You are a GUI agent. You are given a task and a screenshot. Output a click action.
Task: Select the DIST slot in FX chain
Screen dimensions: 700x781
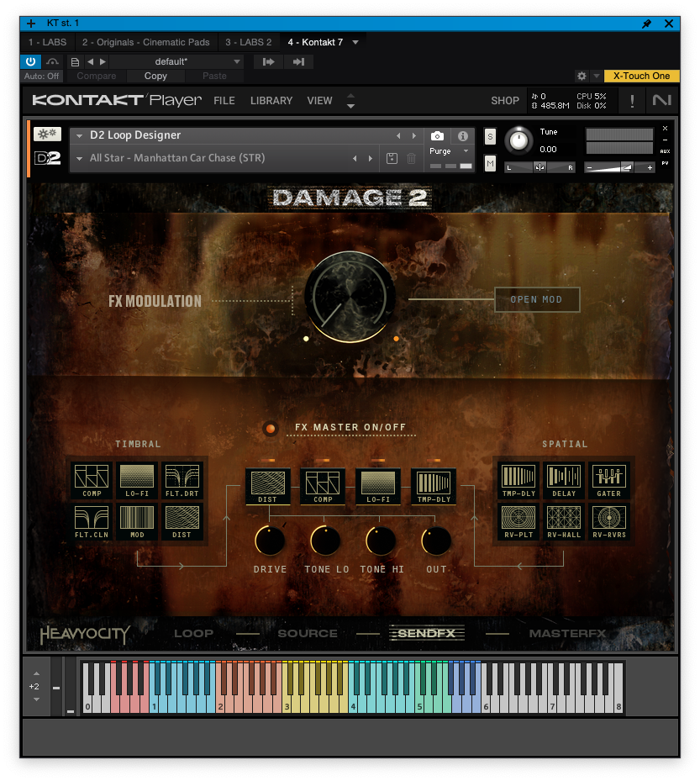pyautogui.click(x=268, y=486)
